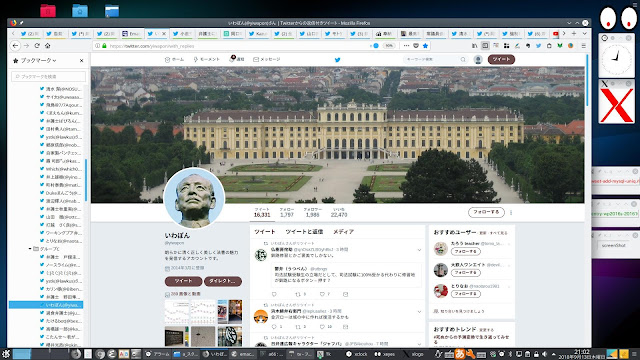Open the メッセージ envelope icon
This screenshot has width=640, height=360.
(x=267, y=59)
